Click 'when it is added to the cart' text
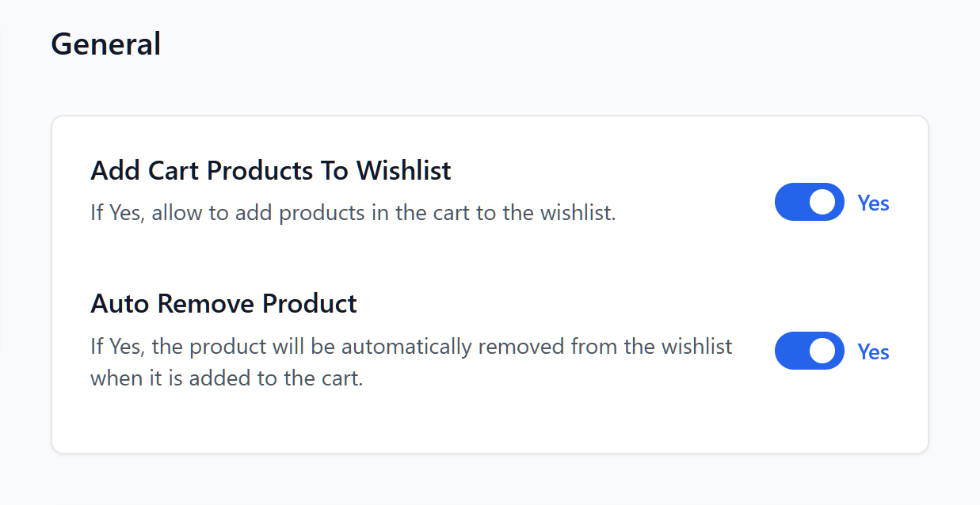Viewport: 980px width, 505px height. coord(227,378)
